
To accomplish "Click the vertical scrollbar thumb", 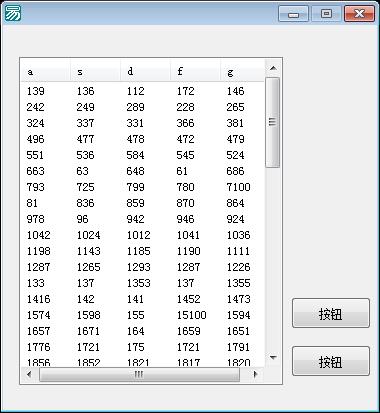I will tap(273, 122).
